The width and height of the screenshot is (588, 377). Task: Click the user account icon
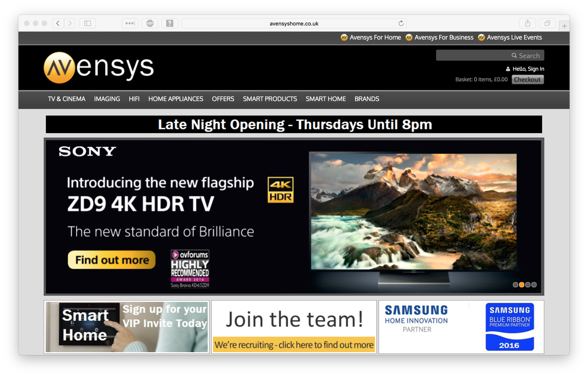[508, 69]
